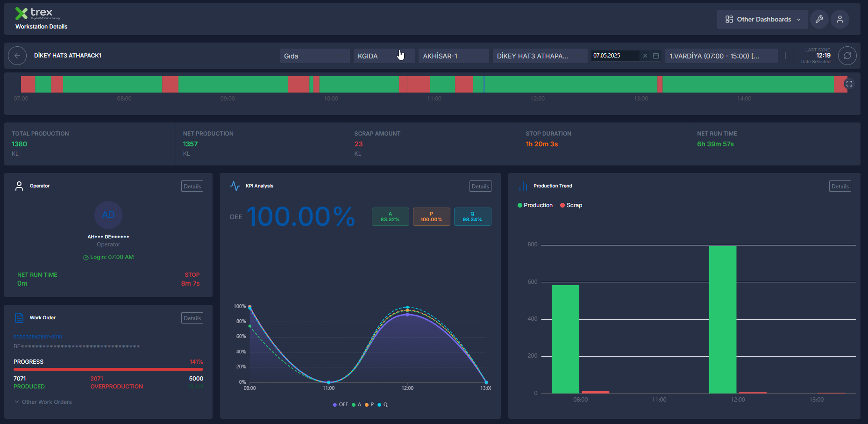Open the Gıda dropdown
Viewport: 868px width, 424px height.
(x=315, y=56)
